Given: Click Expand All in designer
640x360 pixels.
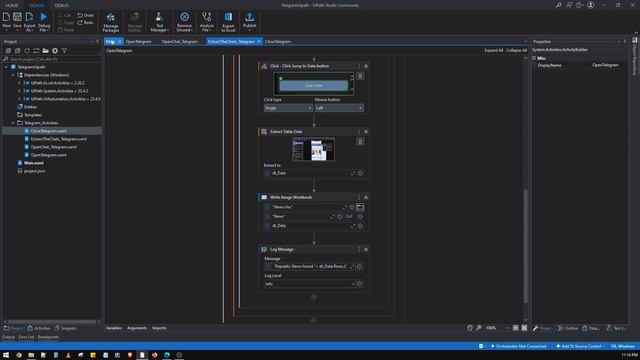Looking at the screenshot, I should (493, 50).
